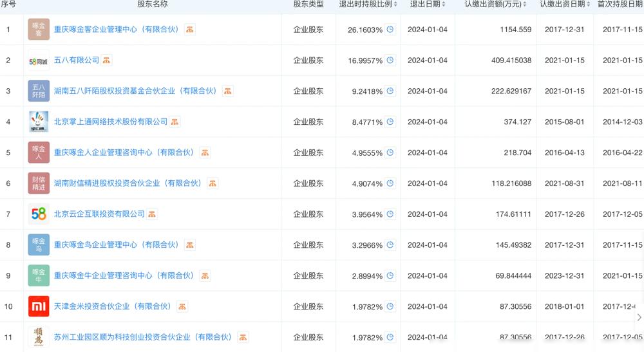Open equity structure icon for 苏州工业园区顺为科技创业投资
The image size is (644, 352).
pos(243,337)
